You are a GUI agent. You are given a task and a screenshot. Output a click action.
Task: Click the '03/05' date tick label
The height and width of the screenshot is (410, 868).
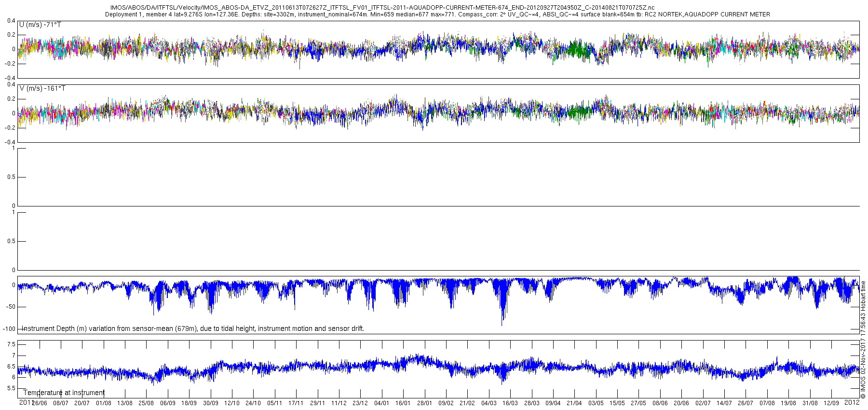[596, 403]
